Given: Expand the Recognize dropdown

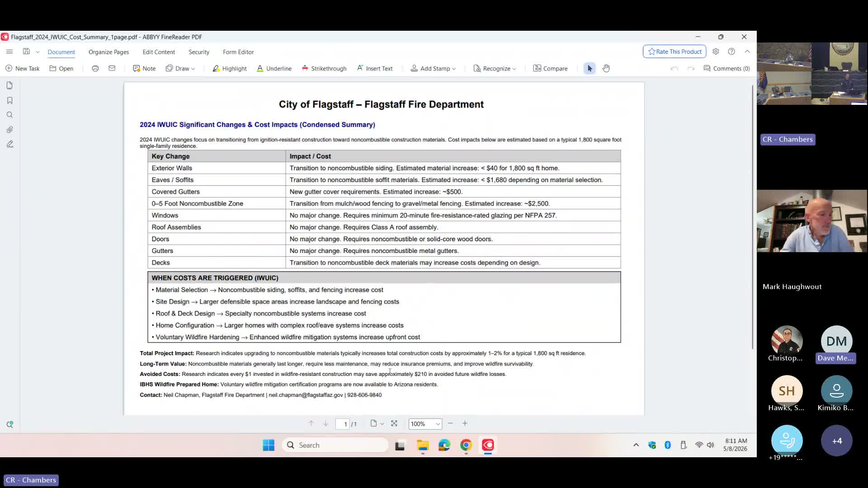Looking at the screenshot, I should click(x=495, y=69).
